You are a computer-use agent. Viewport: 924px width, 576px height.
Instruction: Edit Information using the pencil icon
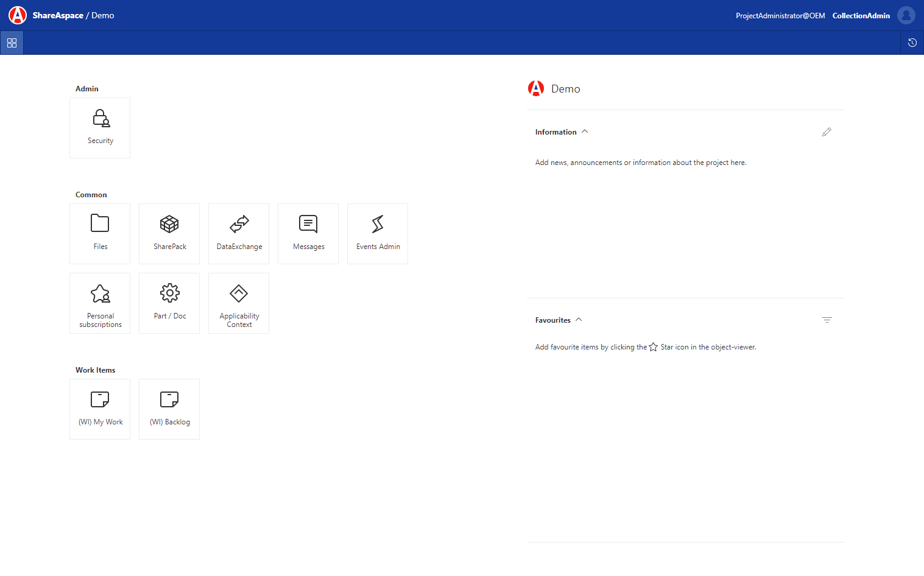(827, 132)
